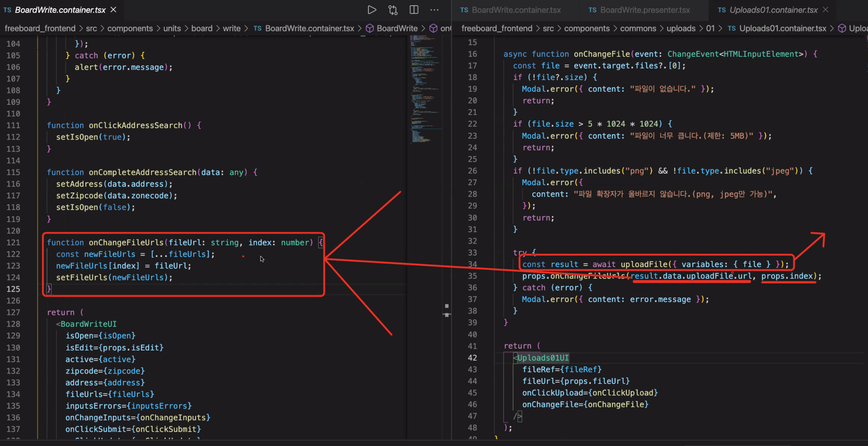Screen dimensions: 868x446
Task: Click line number 34 in right editor
Action: [x=472, y=264]
